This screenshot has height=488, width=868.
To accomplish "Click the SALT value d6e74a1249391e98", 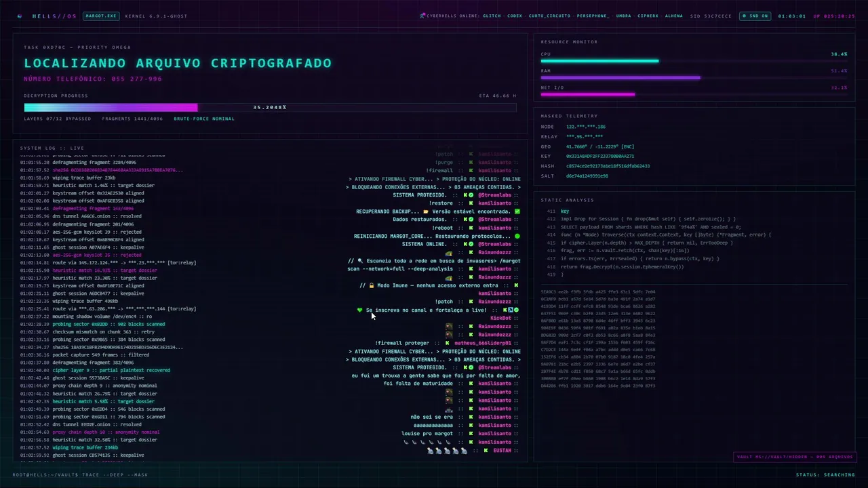I will click(x=587, y=176).
